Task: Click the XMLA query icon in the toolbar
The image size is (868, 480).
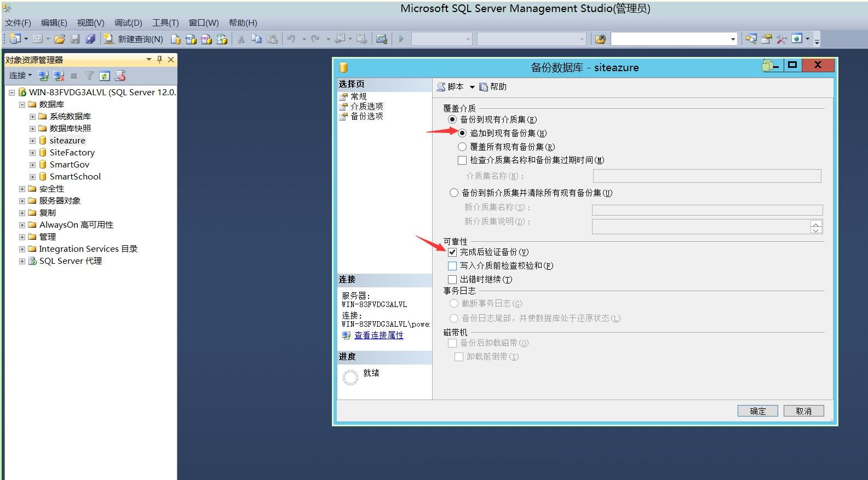Action: (222, 39)
